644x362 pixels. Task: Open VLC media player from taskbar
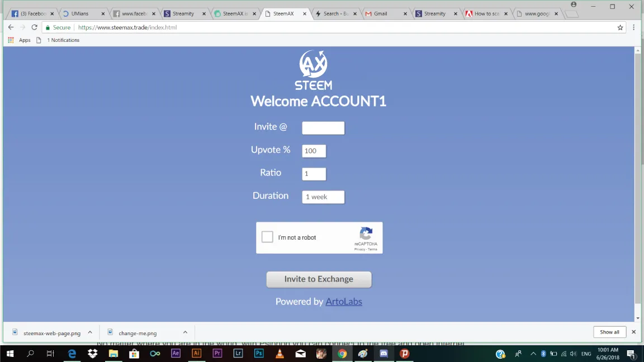click(280, 354)
